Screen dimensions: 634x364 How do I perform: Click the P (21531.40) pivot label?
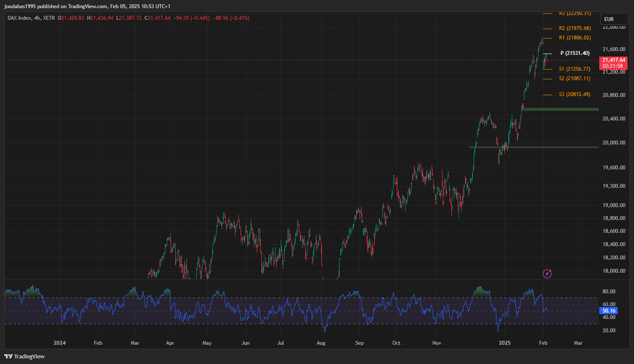pos(575,53)
